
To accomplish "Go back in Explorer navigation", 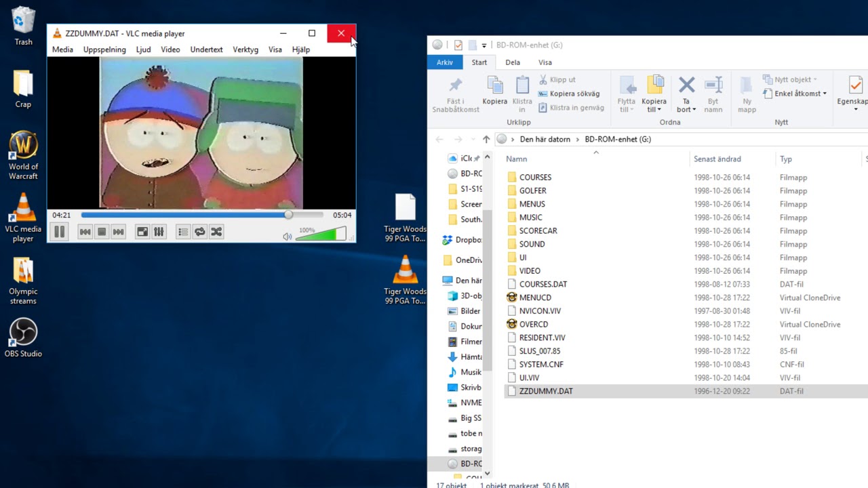I will click(439, 139).
